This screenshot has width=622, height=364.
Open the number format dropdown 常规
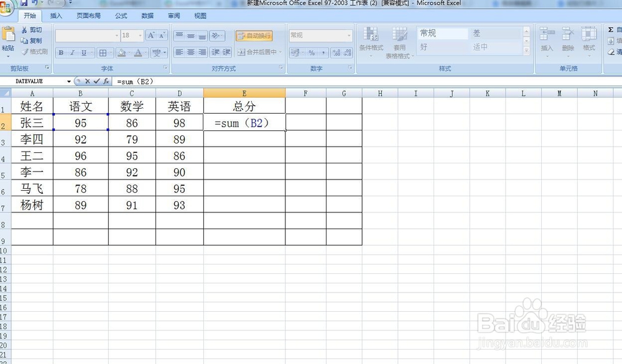pos(349,35)
